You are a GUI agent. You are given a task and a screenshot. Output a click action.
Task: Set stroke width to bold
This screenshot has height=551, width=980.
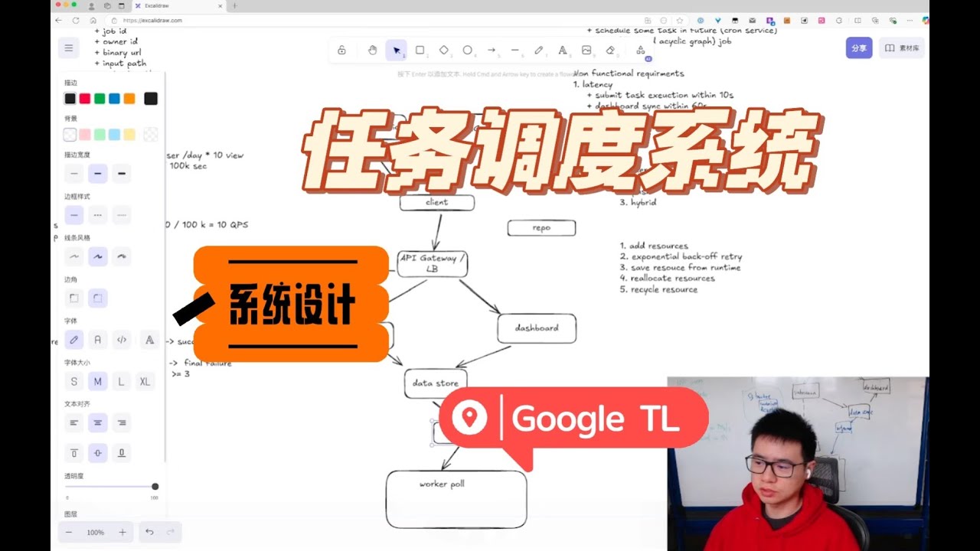[98, 174]
